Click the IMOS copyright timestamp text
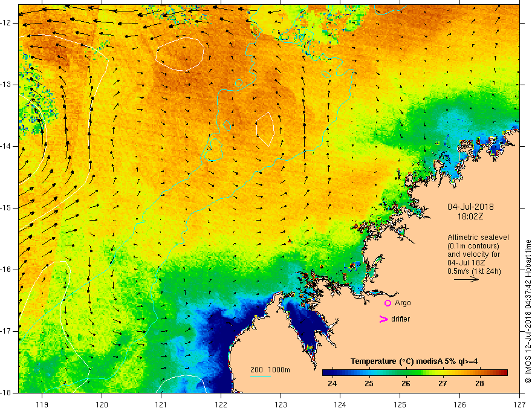 tap(528, 312)
